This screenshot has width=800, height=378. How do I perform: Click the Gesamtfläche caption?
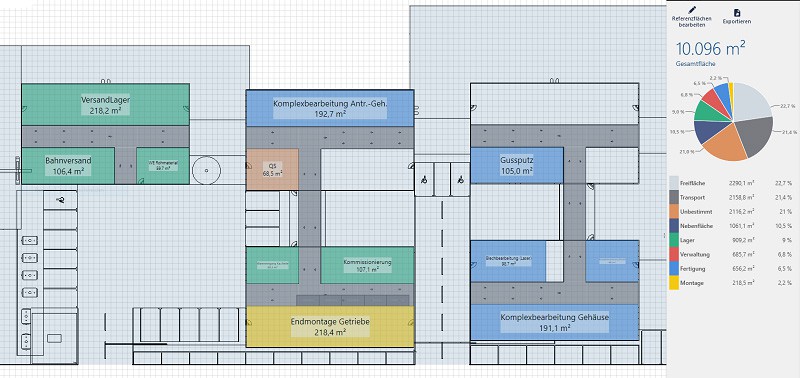click(x=694, y=64)
